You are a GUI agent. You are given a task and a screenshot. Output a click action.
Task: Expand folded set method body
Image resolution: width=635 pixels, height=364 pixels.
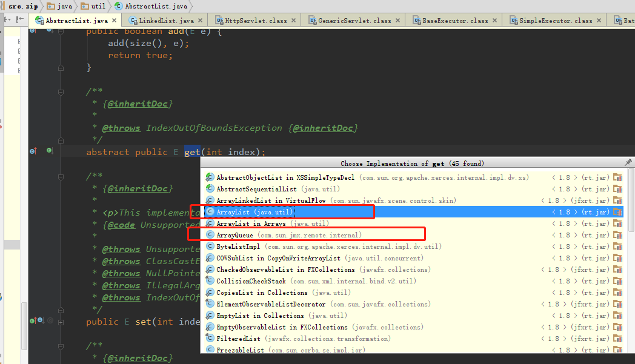point(61,322)
